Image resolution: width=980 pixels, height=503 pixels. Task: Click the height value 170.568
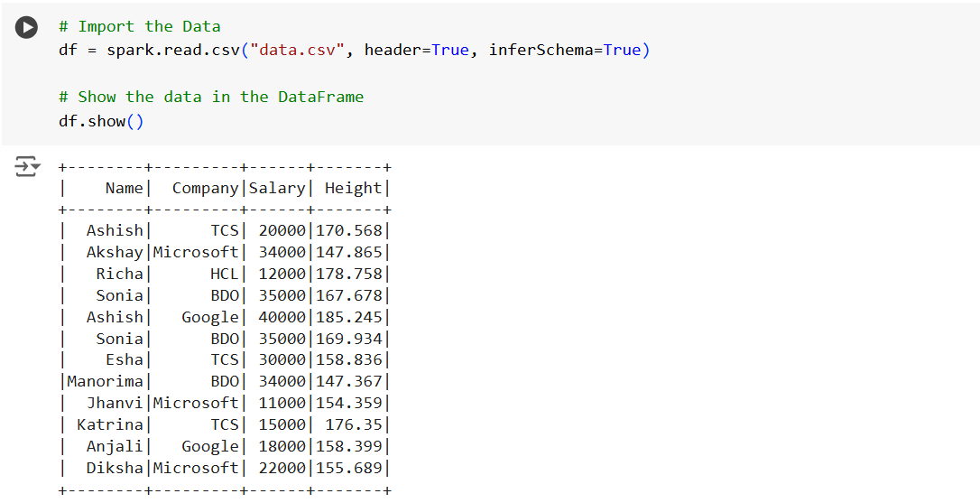tap(348, 230)
